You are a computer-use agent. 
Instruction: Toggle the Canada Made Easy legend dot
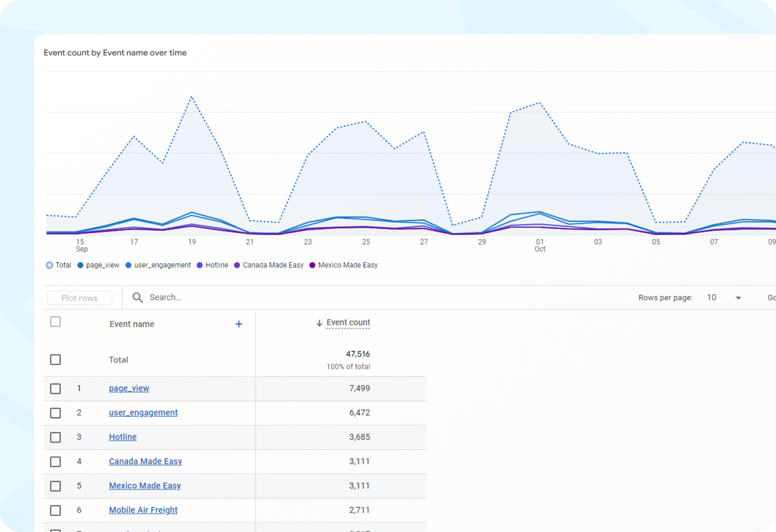tap(237, 265)
